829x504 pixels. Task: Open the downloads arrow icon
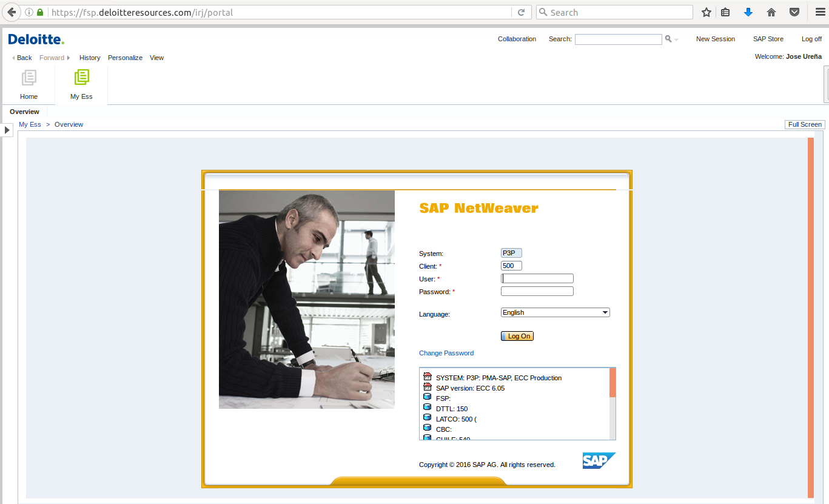(748, 12)
